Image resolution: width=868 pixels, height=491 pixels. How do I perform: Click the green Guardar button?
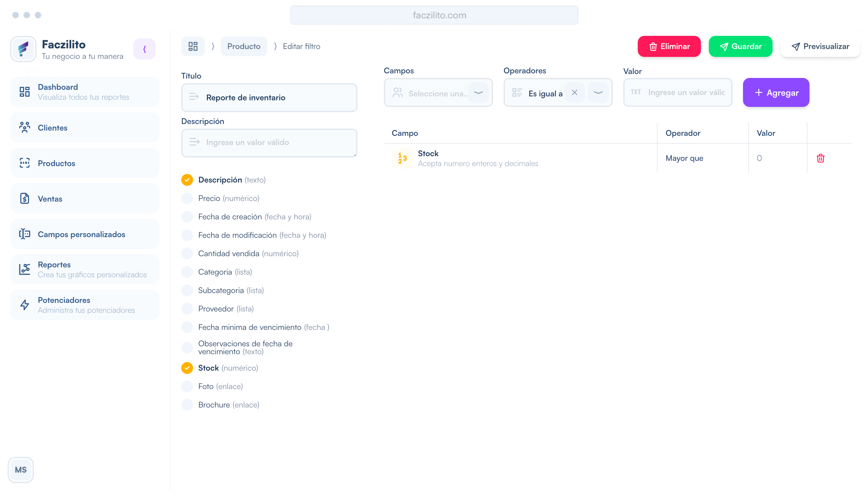(x=740, y=47)
